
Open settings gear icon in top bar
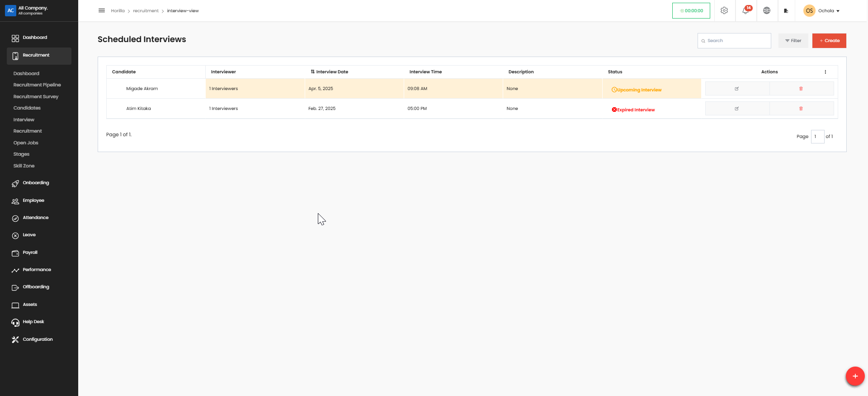click(x=724, y=10)
